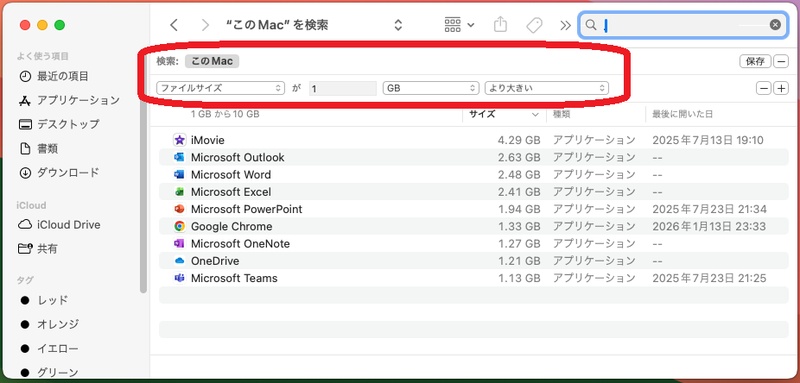Go back with the left chevron
Screen dimensions: 800x383
click(x=174, y=25)
